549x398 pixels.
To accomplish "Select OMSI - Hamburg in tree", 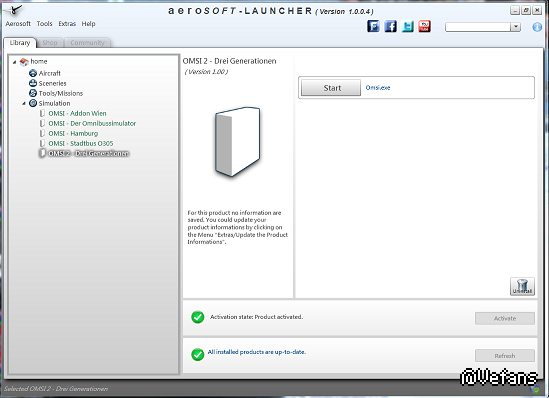I will [73, 133].
